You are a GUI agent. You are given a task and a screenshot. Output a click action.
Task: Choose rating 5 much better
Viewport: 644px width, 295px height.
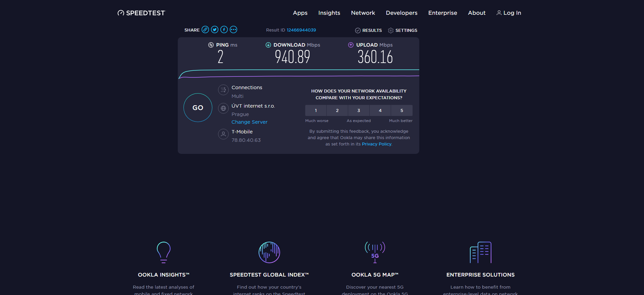(401, 111)
